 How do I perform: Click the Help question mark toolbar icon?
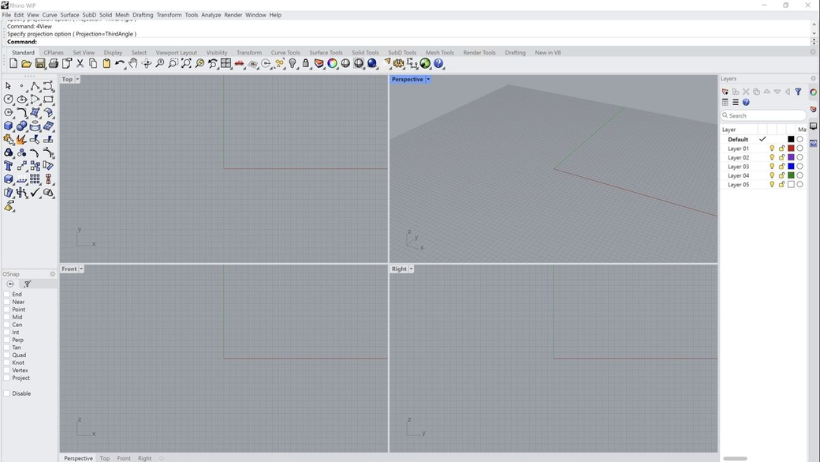pyautogui.click(x=438, y=63)
